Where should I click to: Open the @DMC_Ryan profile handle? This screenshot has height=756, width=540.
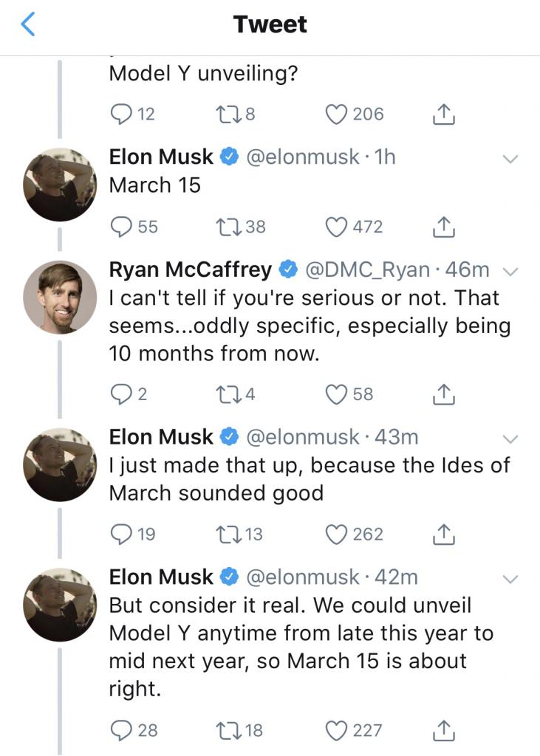366,270
